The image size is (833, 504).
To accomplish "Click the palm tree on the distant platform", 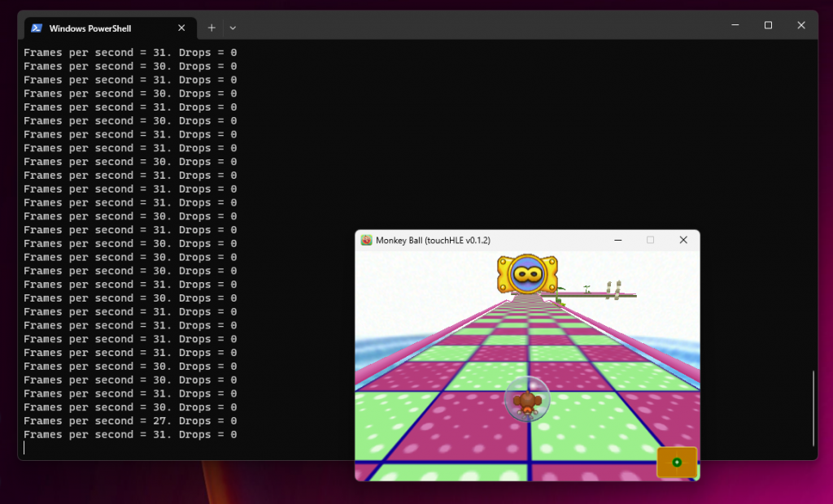I will point(587,289).
